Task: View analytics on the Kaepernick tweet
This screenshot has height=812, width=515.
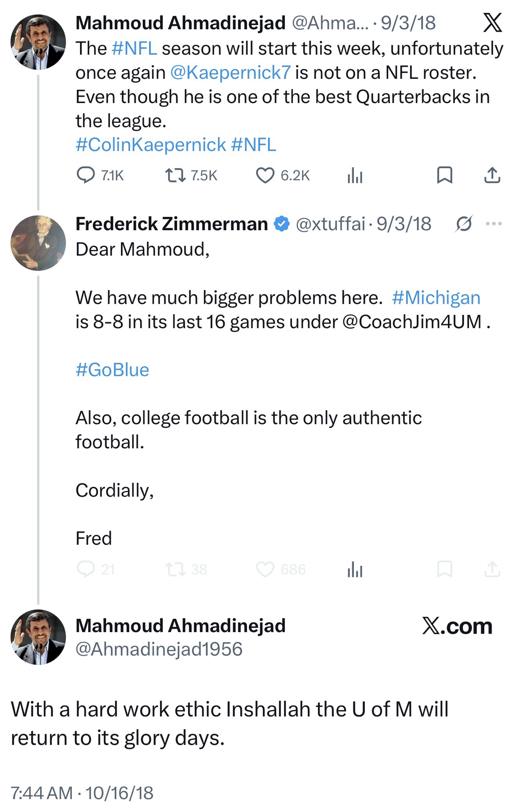Action: click(355, 175)
